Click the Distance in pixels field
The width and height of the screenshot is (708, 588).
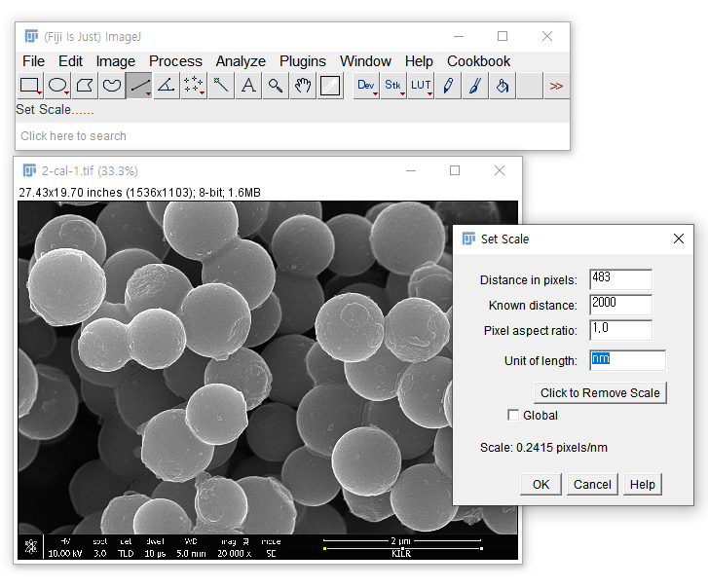pyautogui.click(x=621, y=278)
